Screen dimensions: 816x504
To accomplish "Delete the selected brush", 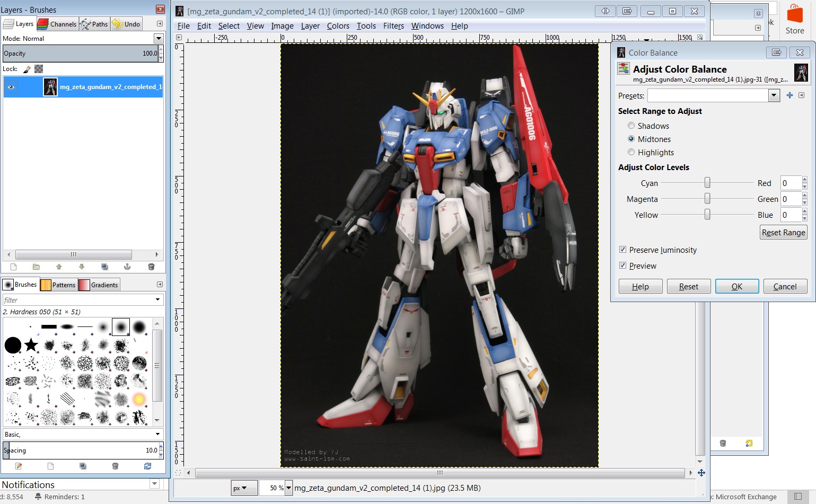I will 115,466.
